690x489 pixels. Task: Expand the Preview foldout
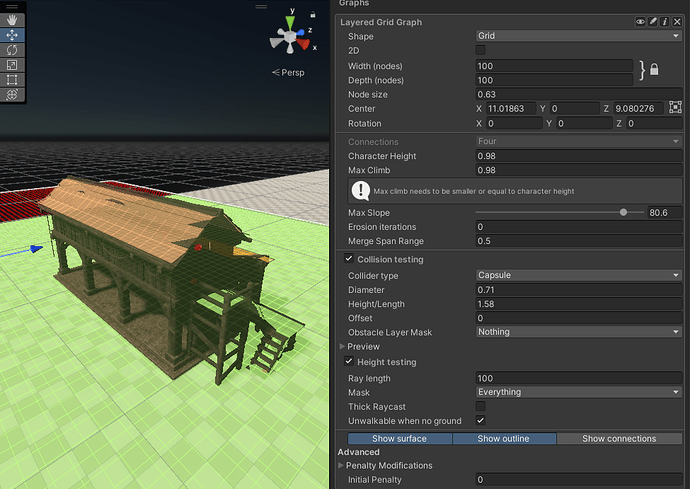point(342,346)
